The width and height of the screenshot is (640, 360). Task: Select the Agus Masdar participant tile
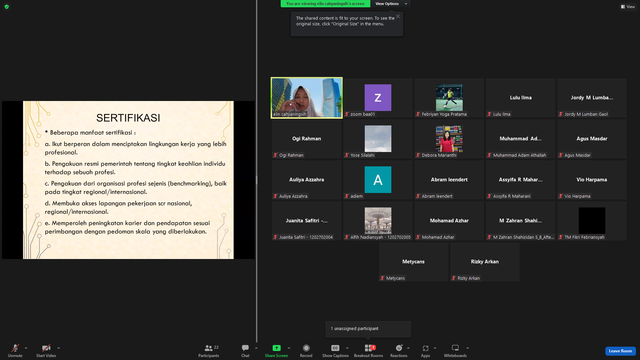(591, 139)
